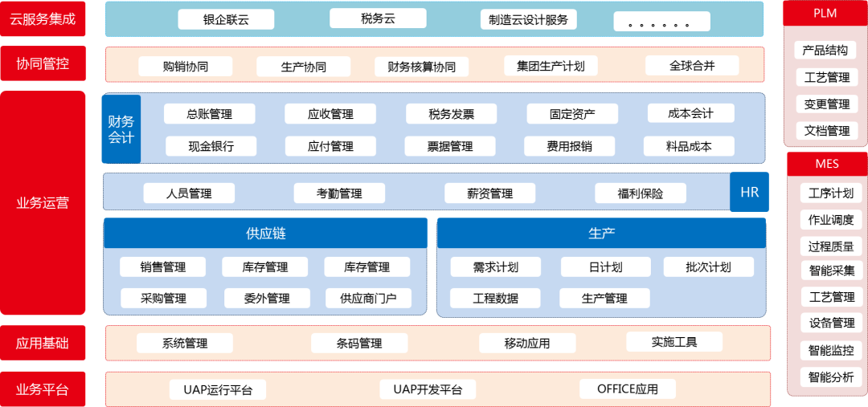
Task: Select 人员管理 in HR row
Action: click(x=190, y=193)
